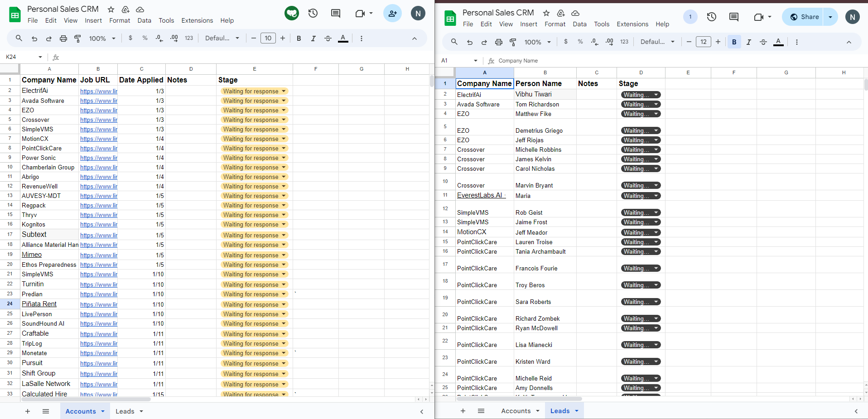868x419 pixels.
Task: Open Extensions menu in left window
Action: [x=197, y=20]
